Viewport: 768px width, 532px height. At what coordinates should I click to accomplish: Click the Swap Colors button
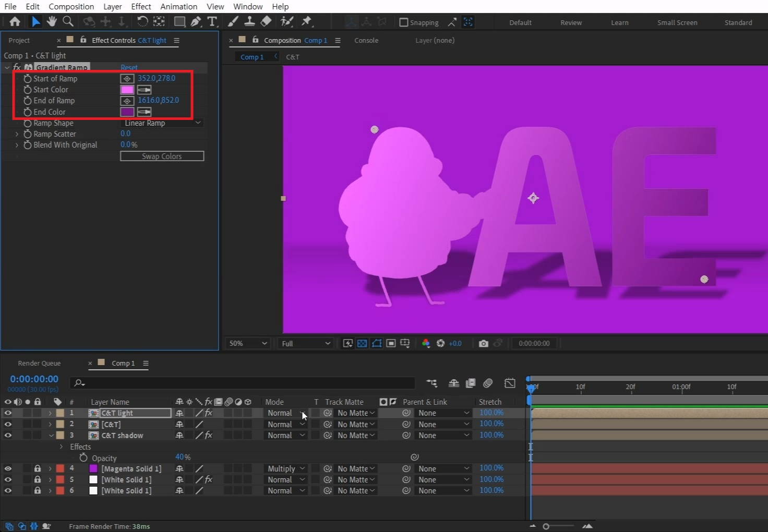tap(162, 156)
